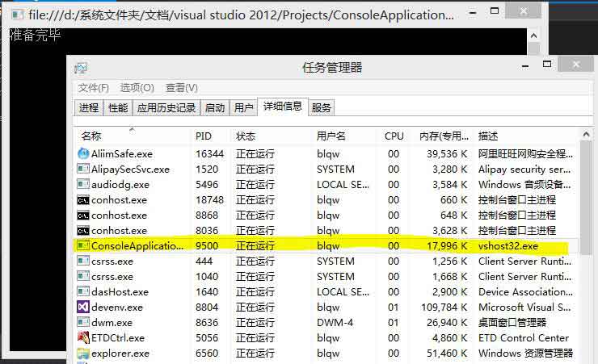Click the AliimSafe.exe process icon
Viewport: 598px width, 364px height.
pyautogui.click(x=83, y=154)
